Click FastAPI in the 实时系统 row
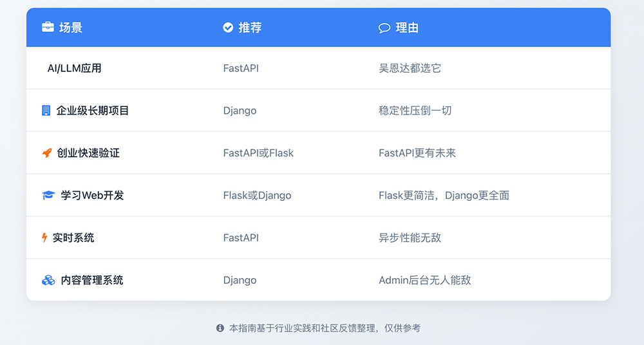The width and height of the screenshot is (644, 345). pyautogui.click(x=241, y=238)
